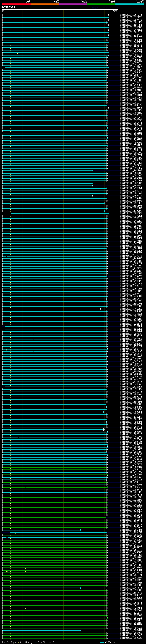The height and width of the screenshot is (644, 146).
Task: Select label UniRef100_A4ZUE5
Action: (131, 309)
